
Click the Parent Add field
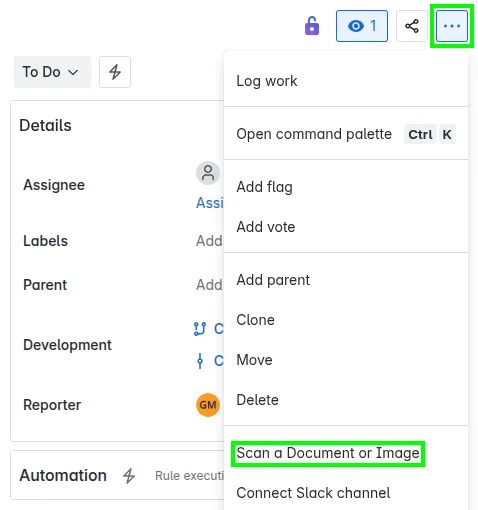pos(209,285)
